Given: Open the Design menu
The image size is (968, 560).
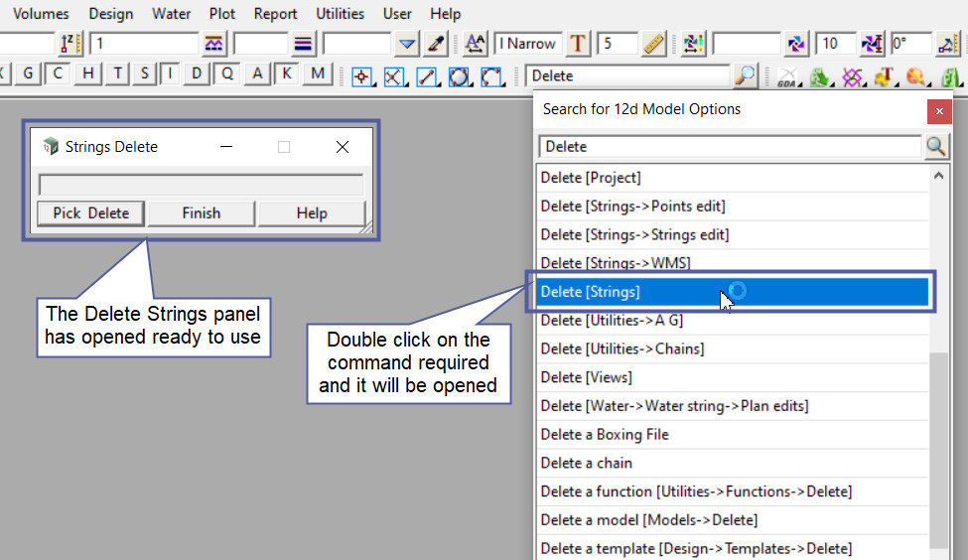Looking at the screenshot, I should point(110,14).
